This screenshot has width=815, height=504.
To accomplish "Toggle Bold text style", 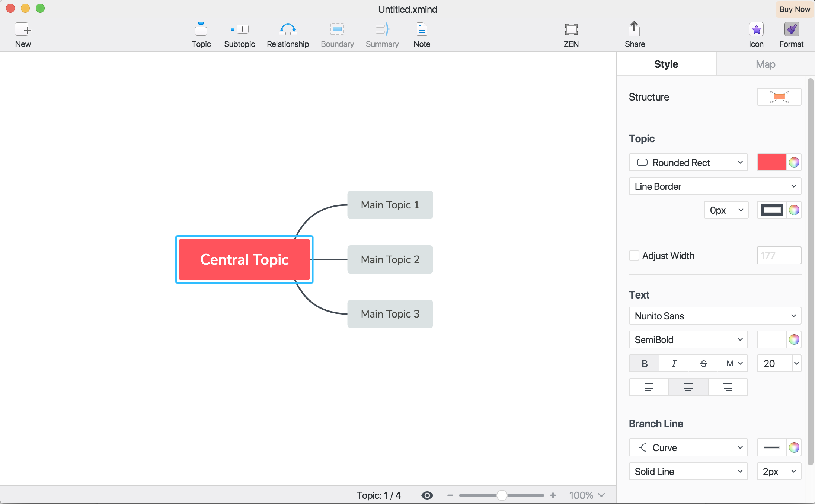I will point(644,363).
